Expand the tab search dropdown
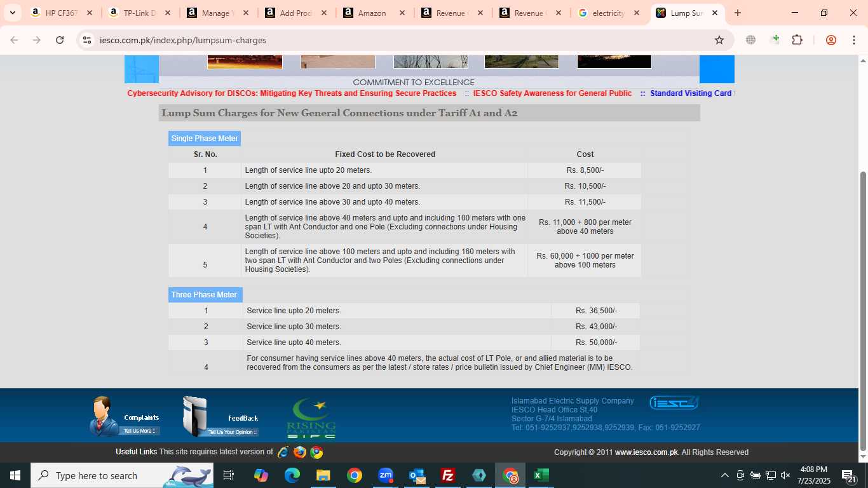Screen dimensions: 868x488 point(12,13)
